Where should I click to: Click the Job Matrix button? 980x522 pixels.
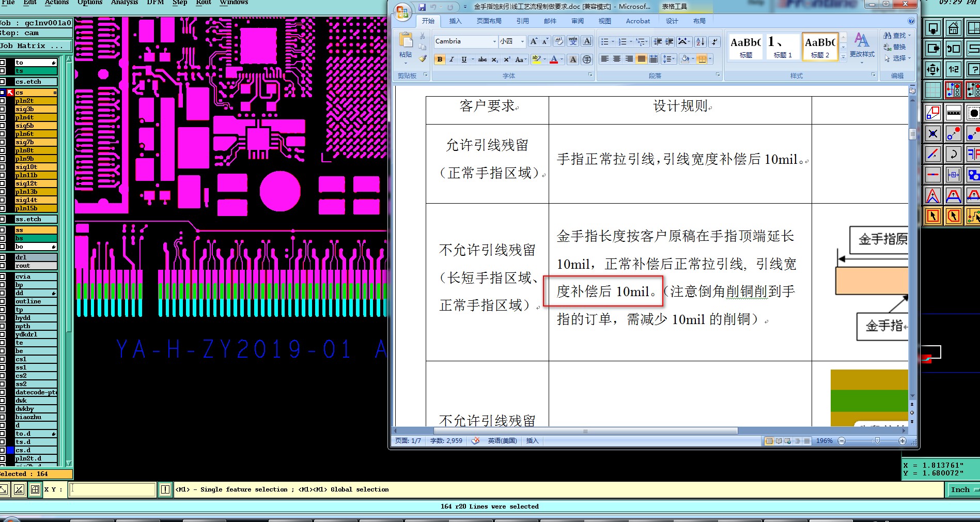(x=35, y=46)
